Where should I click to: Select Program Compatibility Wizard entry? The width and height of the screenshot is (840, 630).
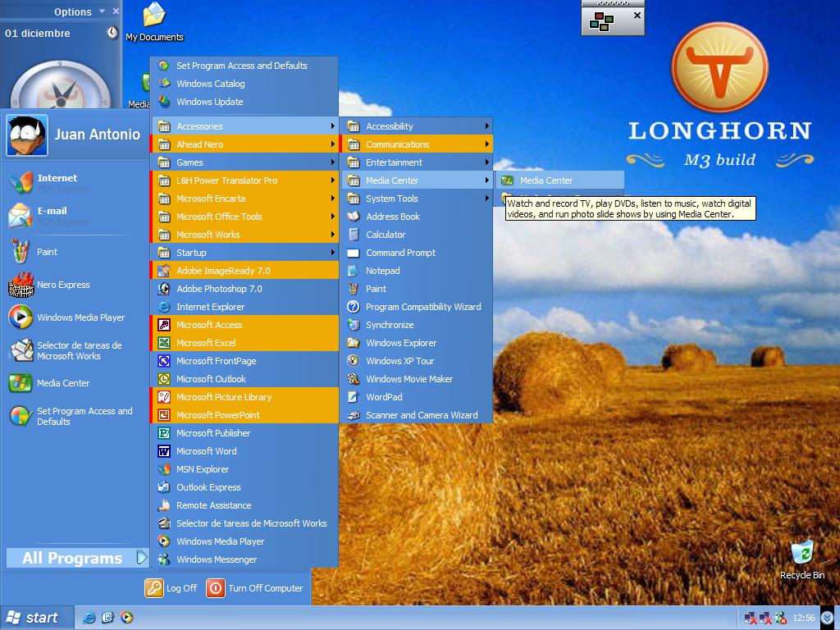click(417, 307)
